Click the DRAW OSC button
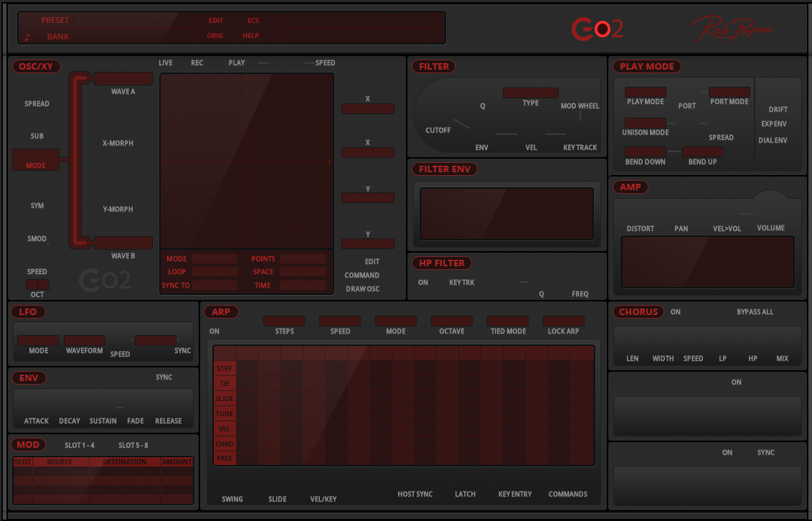The image size is (812, 521). click(362, 289)
